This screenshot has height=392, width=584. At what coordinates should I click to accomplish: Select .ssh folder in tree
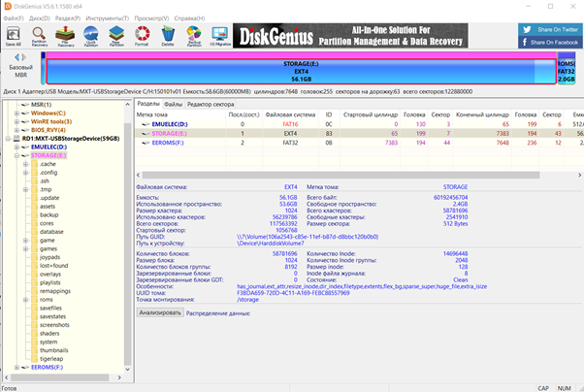tap(45, 181)
